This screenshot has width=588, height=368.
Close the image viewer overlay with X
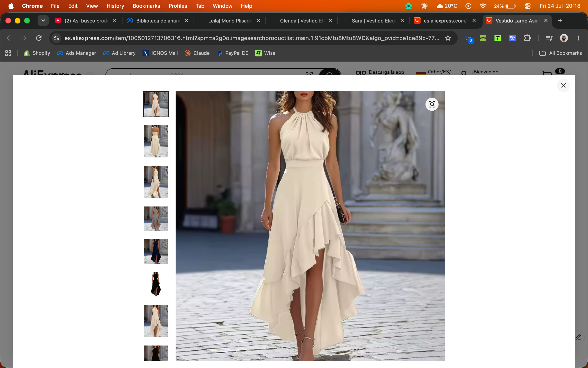[563, 85]
